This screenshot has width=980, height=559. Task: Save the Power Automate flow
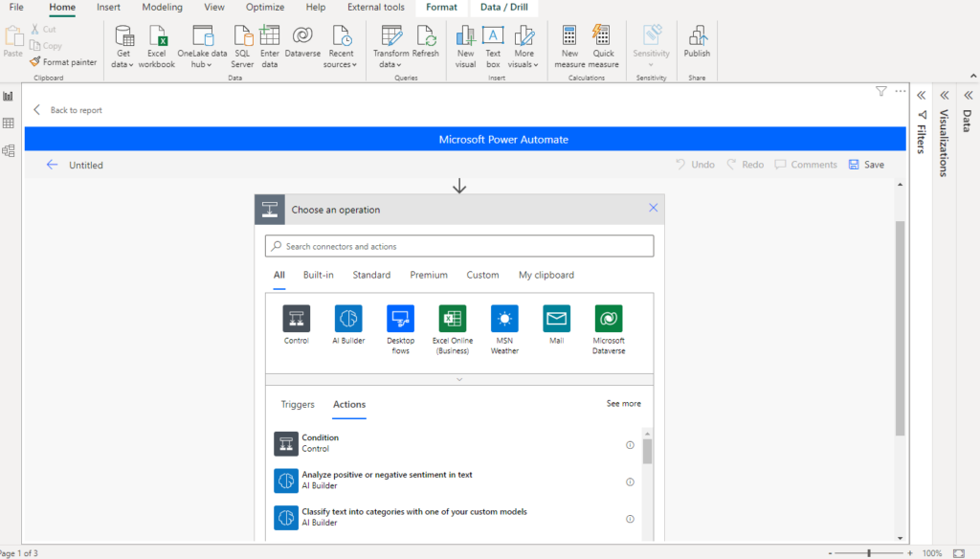pyautogui.click(x=866, y=165)
